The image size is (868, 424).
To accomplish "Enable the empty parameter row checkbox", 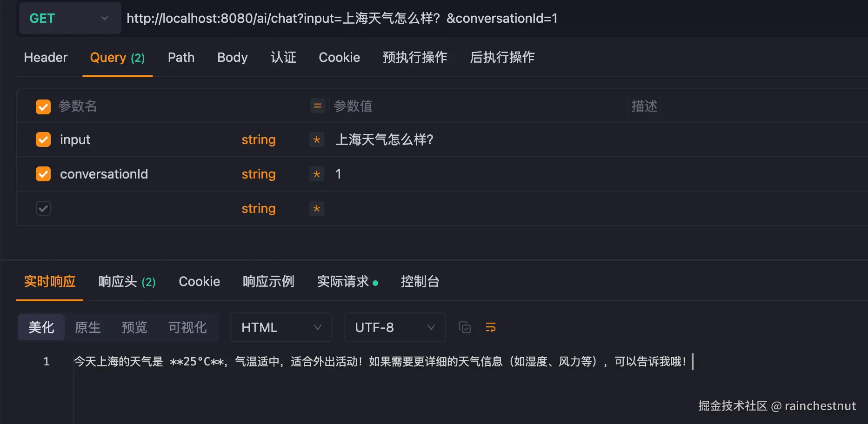I will click(43, 208).
